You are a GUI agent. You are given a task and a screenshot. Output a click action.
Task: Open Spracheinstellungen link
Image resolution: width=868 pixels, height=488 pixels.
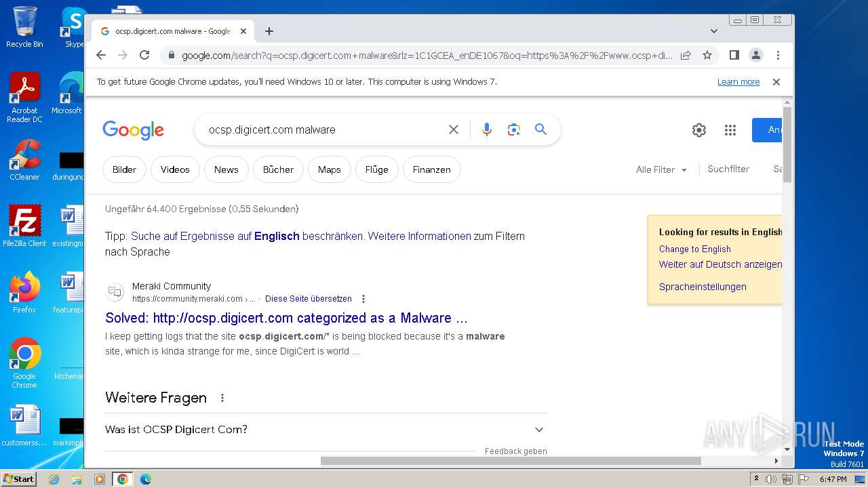[703, 287]
